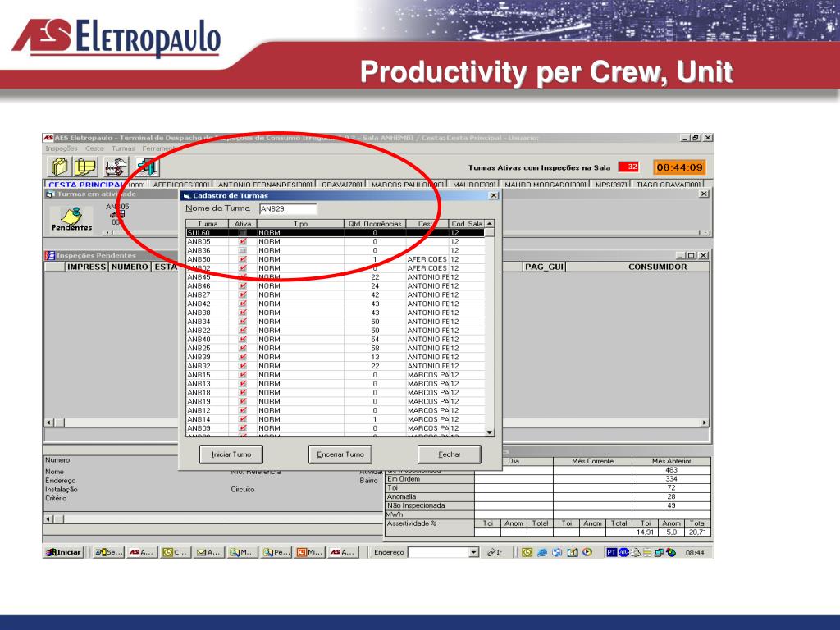This screenshot has width=840, height=630.
Task: Click the crew list scroll-down arrow
Action: [x=489, y=432]
